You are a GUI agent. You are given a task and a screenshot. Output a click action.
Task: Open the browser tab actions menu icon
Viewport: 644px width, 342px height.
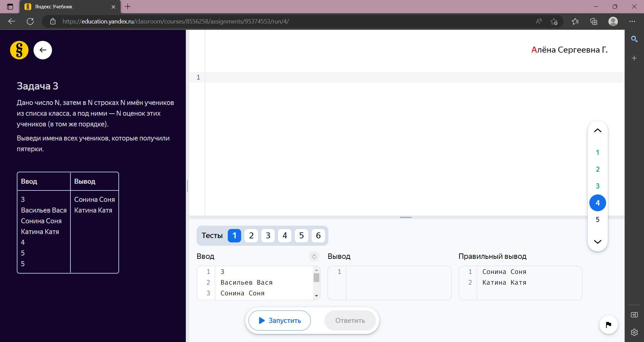(x=10, y=7)
